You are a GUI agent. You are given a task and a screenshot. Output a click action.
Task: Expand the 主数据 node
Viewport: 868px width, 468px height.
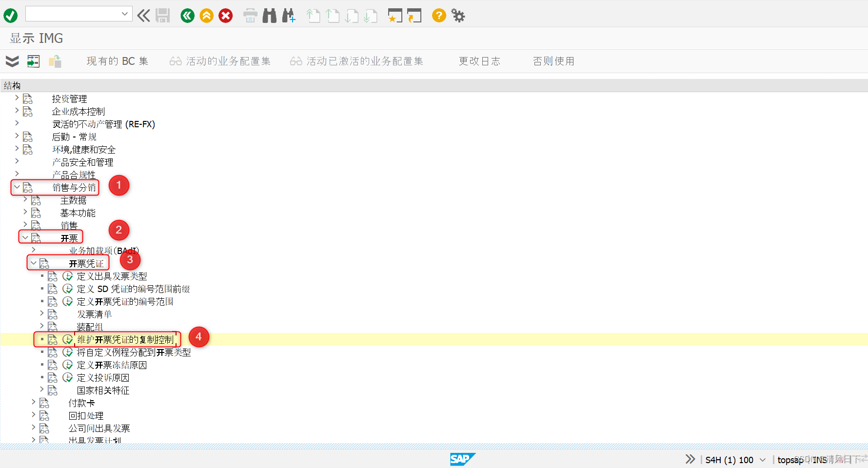click(25, 199)
